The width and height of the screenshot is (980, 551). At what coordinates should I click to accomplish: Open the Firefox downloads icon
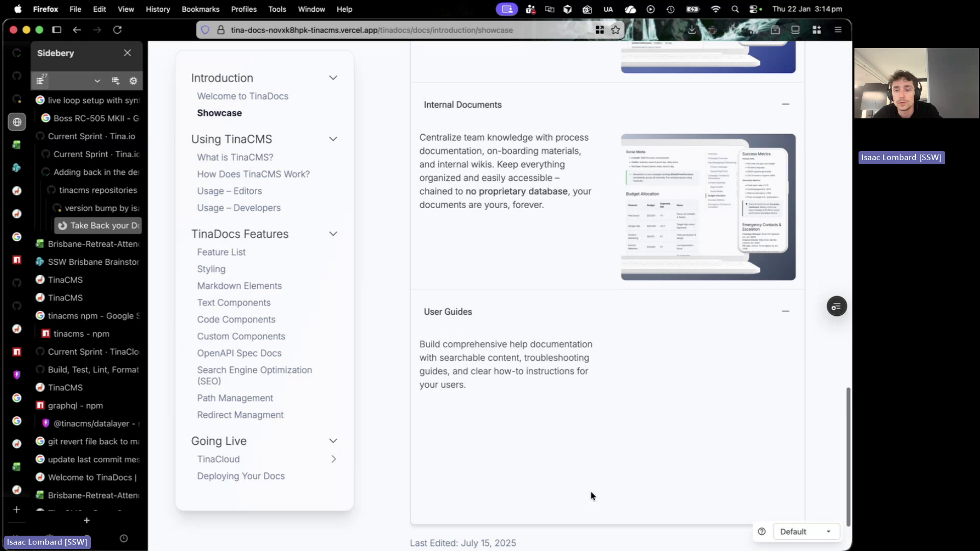coord(692,30)
